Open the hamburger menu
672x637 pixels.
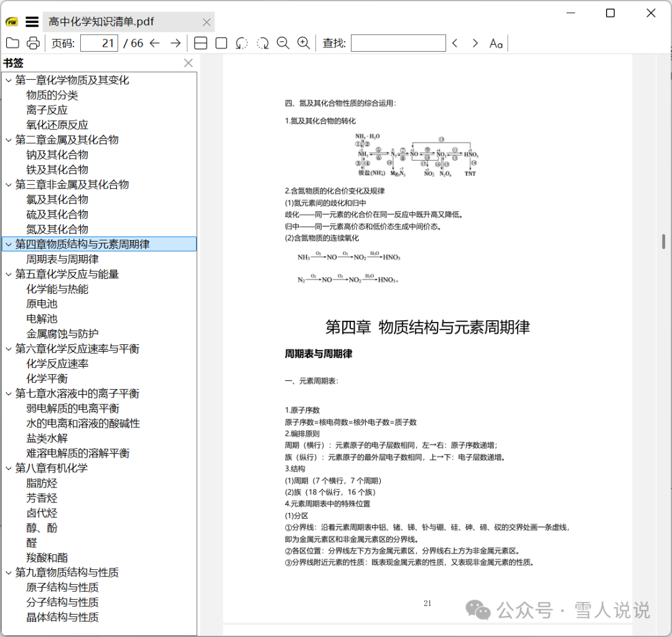[x=32, y=21]
